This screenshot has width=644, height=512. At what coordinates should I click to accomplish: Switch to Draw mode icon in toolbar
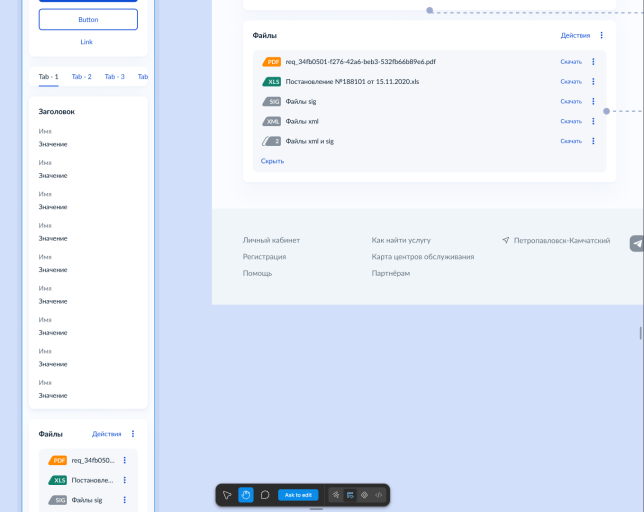click(x=336, y=495)
